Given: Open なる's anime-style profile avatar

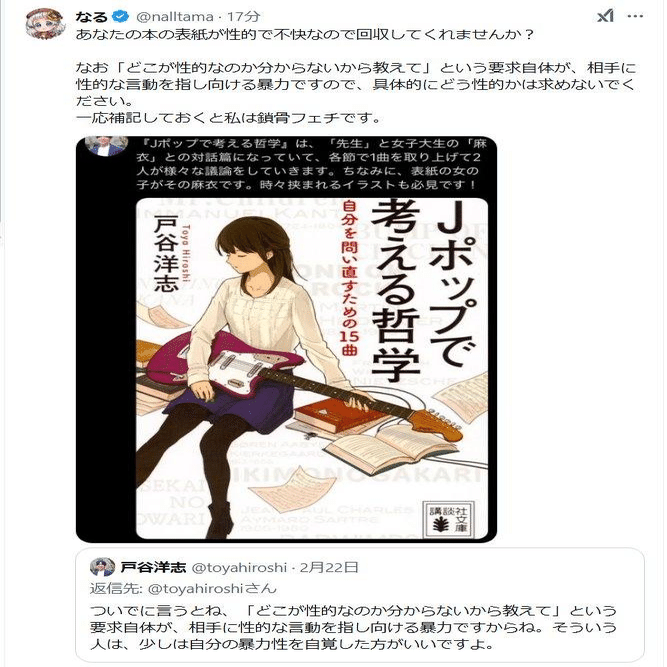Looking at the screenshot, I should click(45, 24).
